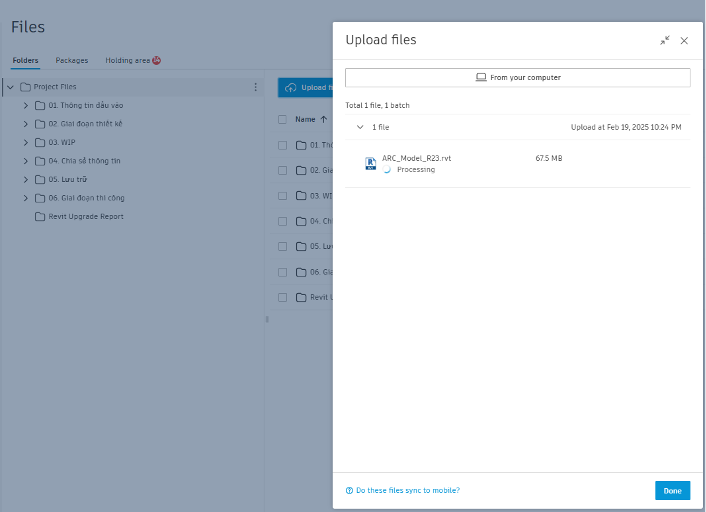
Task: Click the Project Files root folder icon
Action: point(25,87)
